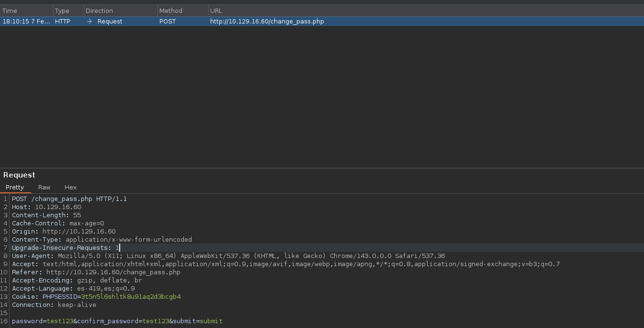Open the Hex tab
Image resolution: width=644 pixels, height=328 pixels.
(70, 187)
